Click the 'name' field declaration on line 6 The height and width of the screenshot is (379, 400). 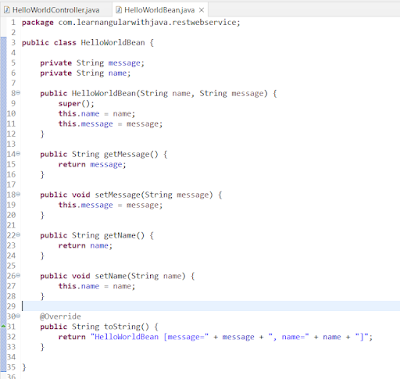[117, 73]
